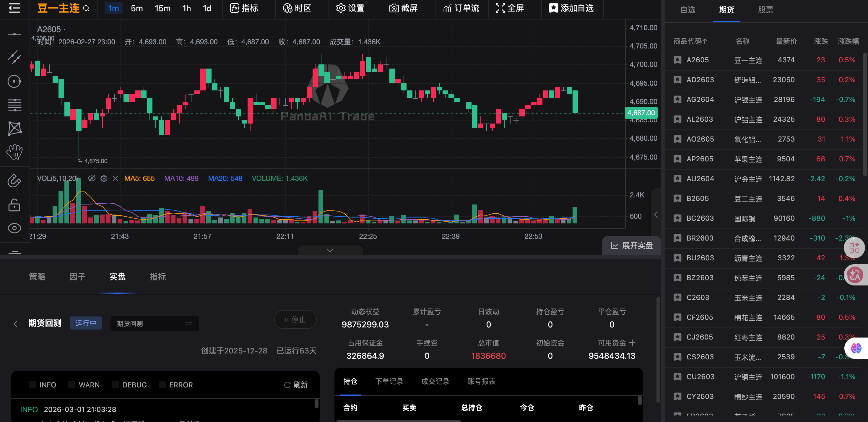Toggle the drawing lock icon

pyautogui.click(x=14, y=204)
